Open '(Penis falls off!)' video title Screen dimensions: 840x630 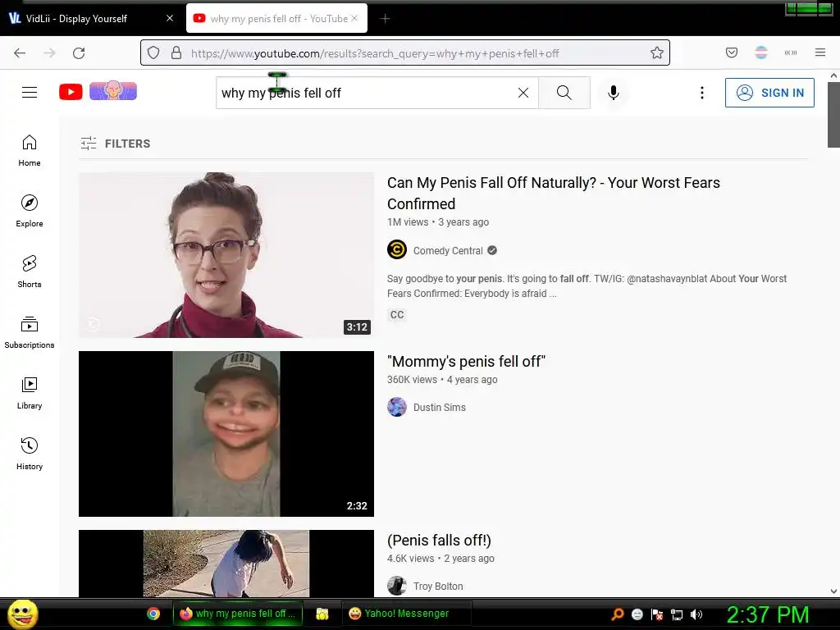pyautogui.click(x=440, y=541)
